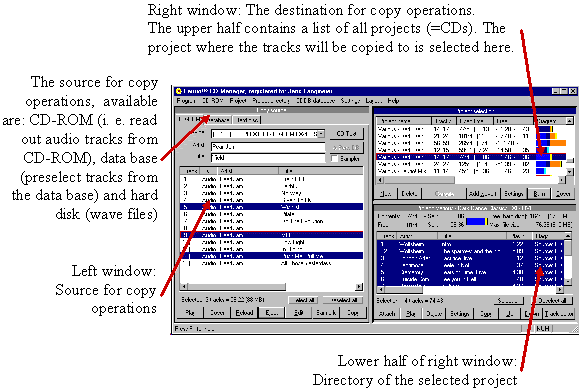Select track 1 in the source track list
Viewport: 583px width, 390px height.
271,179
